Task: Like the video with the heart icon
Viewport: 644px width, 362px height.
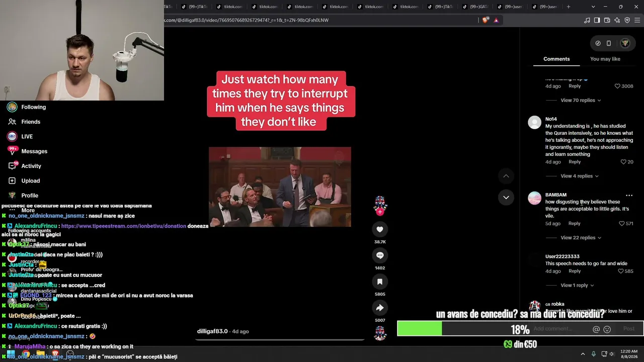Action: (380, 229)
